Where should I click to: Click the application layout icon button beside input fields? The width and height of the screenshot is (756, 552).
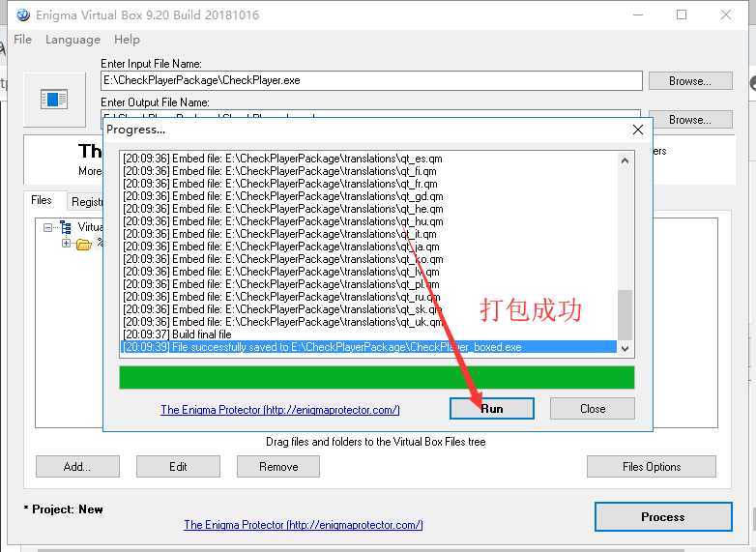point(54,99)
